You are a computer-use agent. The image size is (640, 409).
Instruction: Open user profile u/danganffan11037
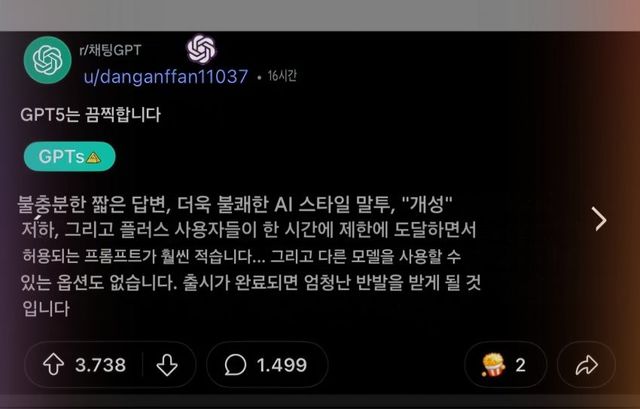point(166,76)
